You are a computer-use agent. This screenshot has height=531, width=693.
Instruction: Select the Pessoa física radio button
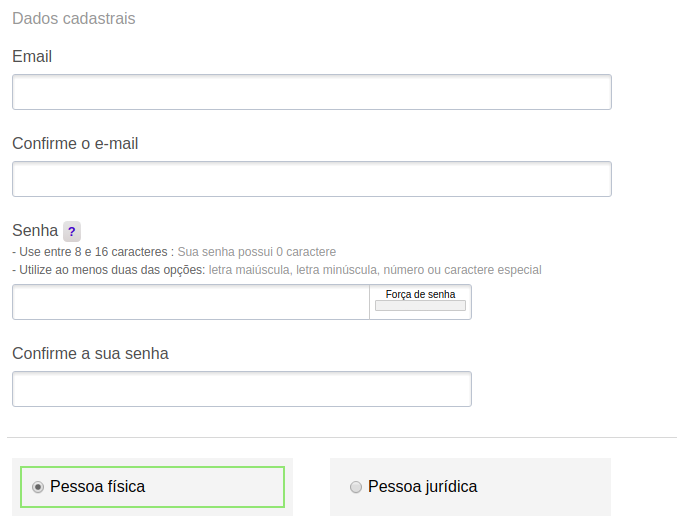38,487
